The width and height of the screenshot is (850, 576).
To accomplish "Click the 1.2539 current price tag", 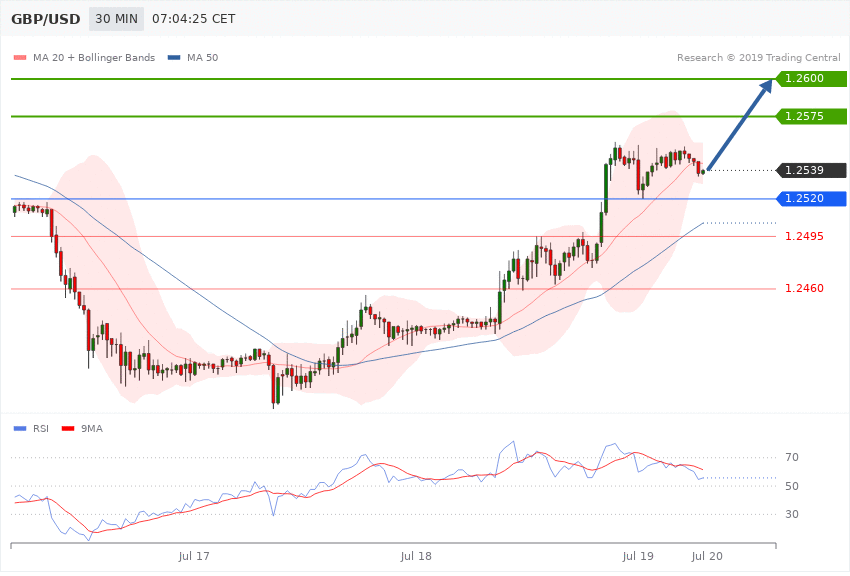I will [812, 170].
